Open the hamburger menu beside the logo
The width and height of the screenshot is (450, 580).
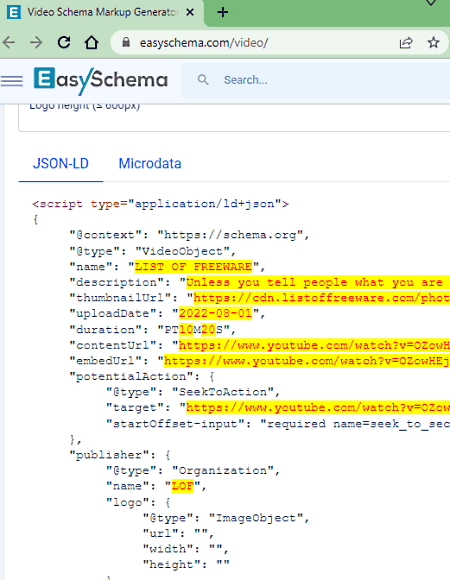point(11,80)
